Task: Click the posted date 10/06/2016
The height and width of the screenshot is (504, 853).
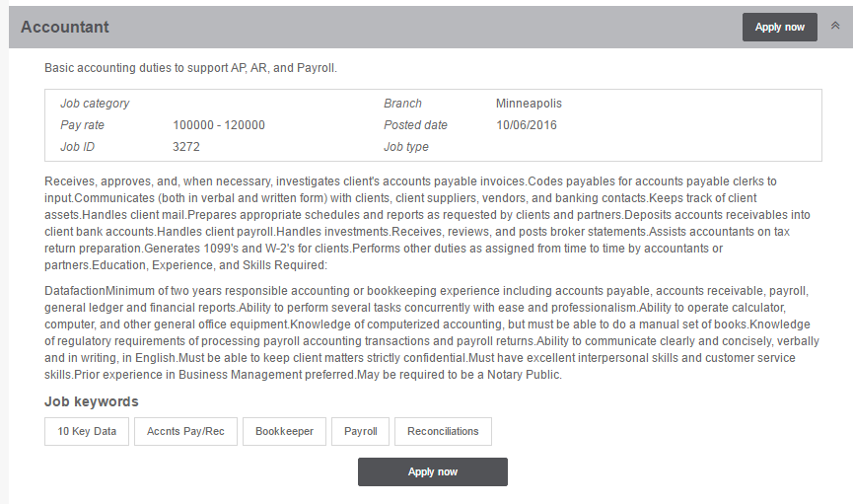Action: click(526, 125)
